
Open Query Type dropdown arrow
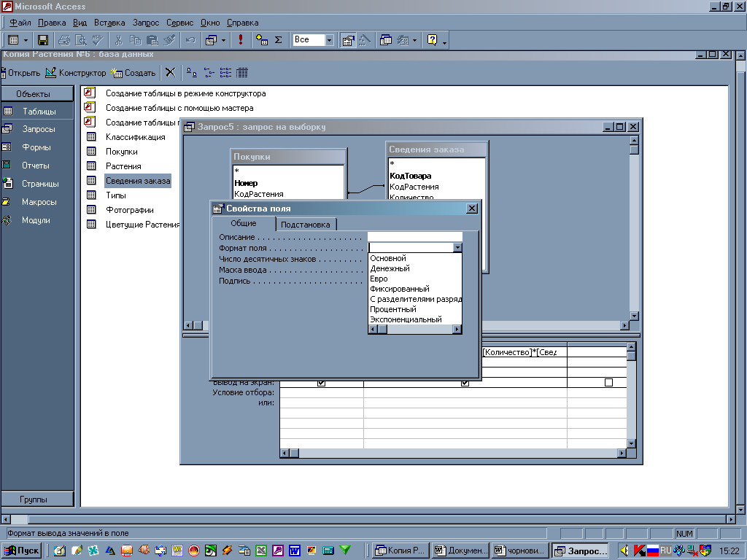click(x=223, y=40)
